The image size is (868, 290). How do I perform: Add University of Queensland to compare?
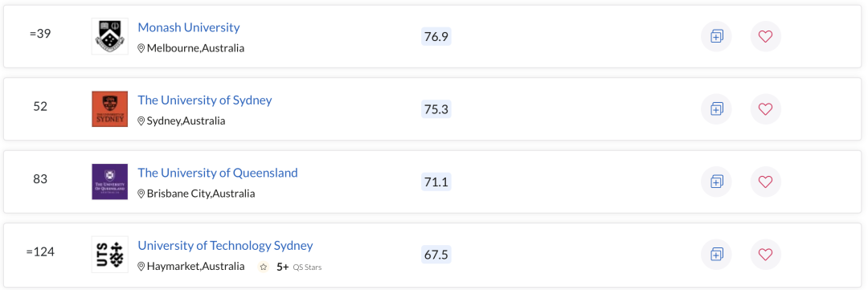click(x=716, y=182)
